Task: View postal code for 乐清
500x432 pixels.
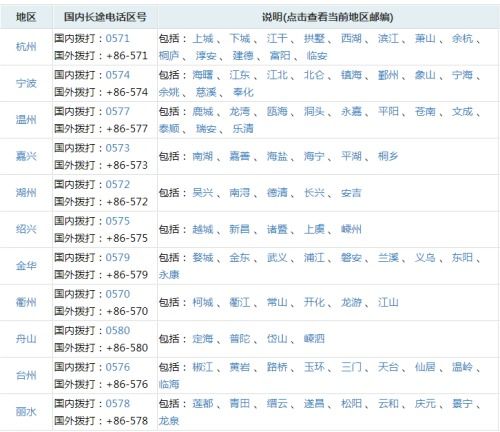Action: [x=243, y=129]
